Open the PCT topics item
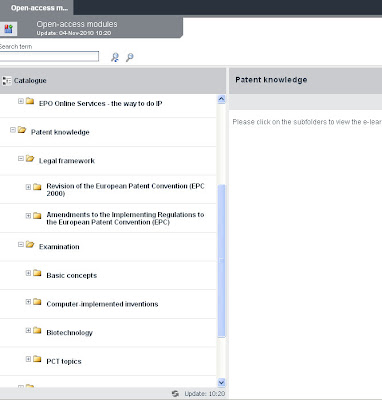The width and height of the screenshot is (382, 400). 64,362
